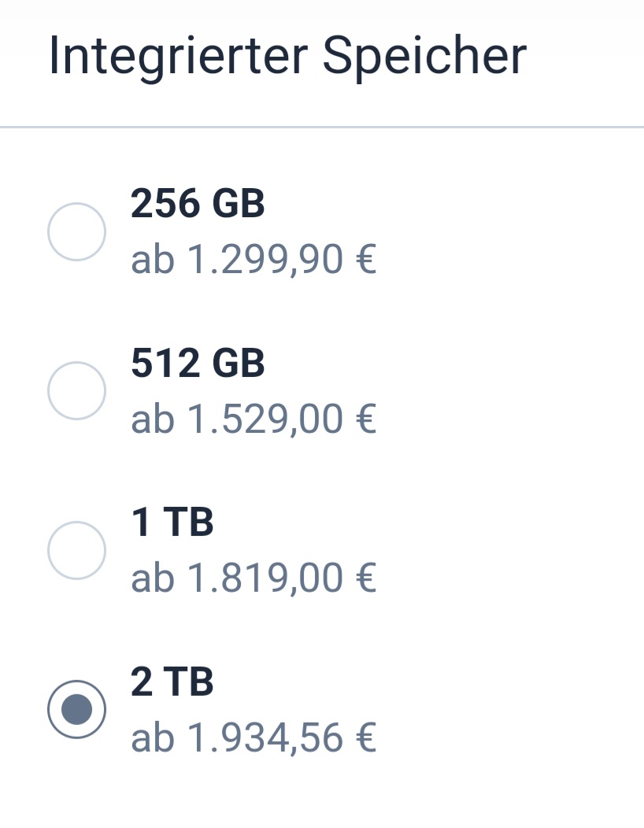Click the divider line below the heading
Image resolution: width=644 pixels, height=828 pixels.
pyautogui.click(x=322, y=127)
